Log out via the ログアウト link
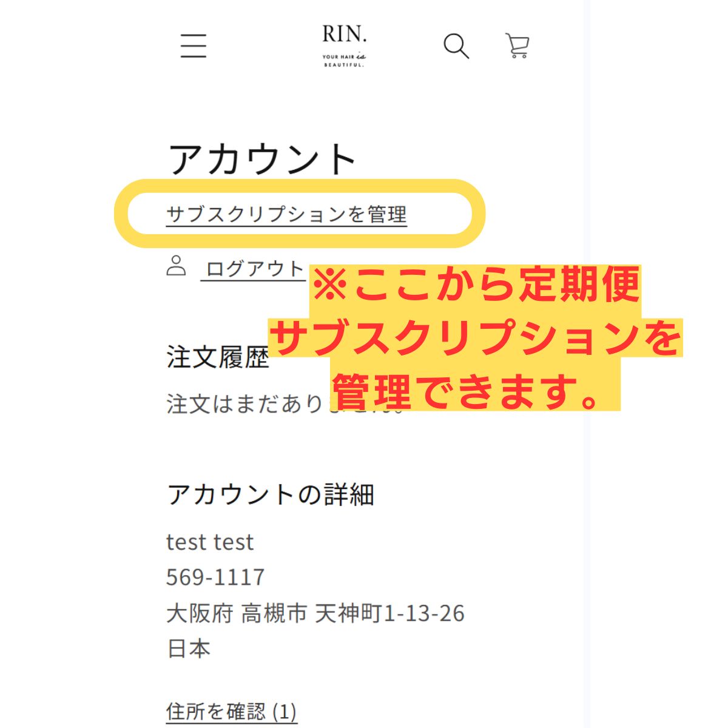728x728 pixels. tap(254, 269)
